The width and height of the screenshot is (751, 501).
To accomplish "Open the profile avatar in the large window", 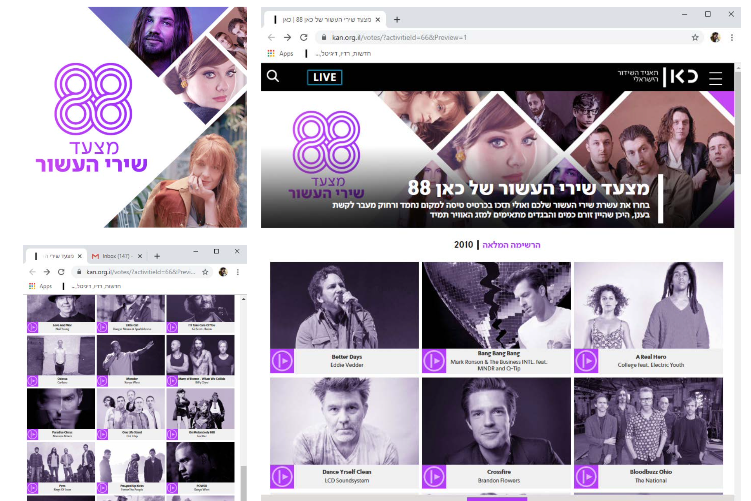I will point(715,37).
